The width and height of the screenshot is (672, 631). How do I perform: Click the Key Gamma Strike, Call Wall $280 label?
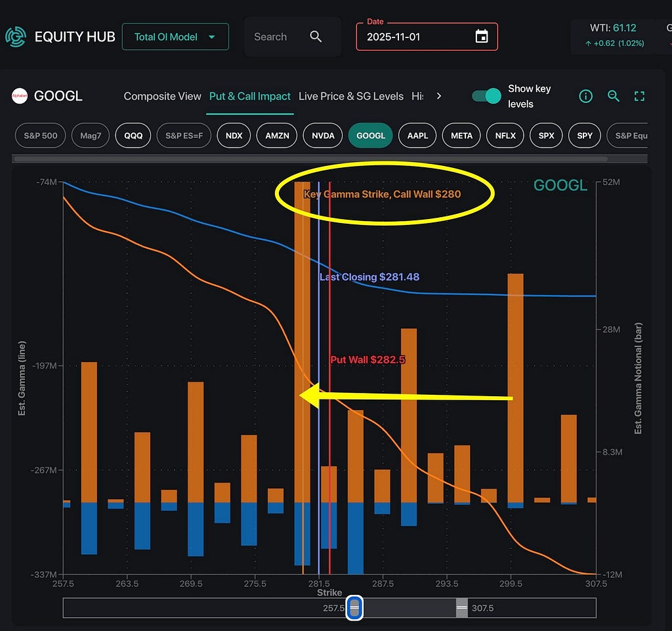[x=383, y=194]
